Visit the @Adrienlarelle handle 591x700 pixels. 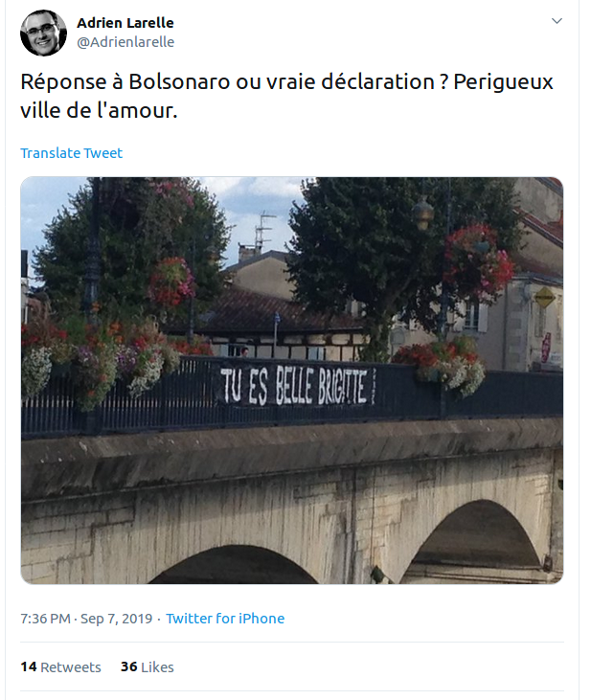(125, 42)
